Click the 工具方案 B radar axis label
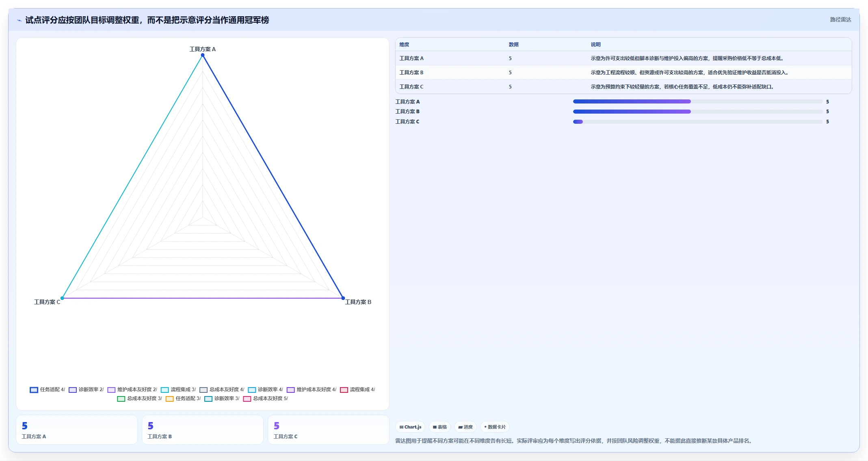868x461 pixels. tap(358, 302)
